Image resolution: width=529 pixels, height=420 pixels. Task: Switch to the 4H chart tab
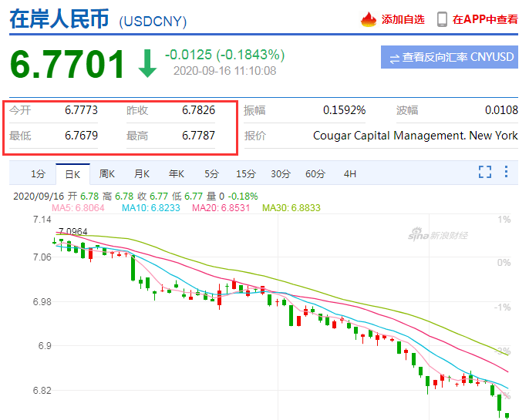coord(350,174)
